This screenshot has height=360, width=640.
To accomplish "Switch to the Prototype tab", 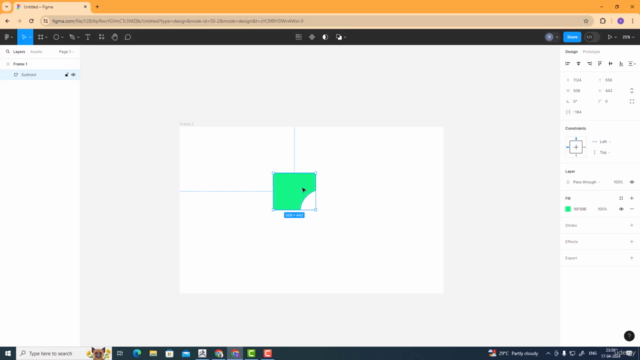I will [591, 52].
